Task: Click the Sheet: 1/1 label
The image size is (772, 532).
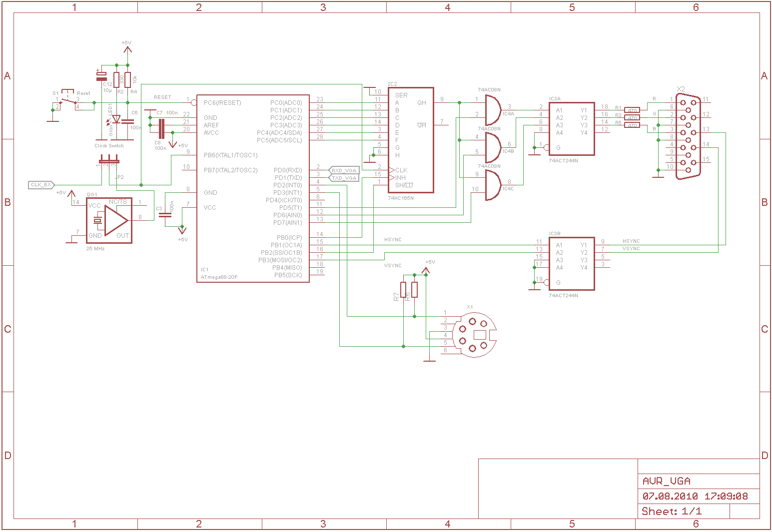Action: point(672,511)
